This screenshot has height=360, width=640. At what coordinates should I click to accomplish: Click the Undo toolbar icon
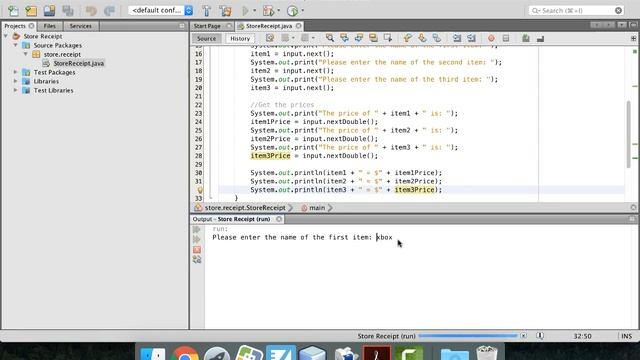click(91, 11)
